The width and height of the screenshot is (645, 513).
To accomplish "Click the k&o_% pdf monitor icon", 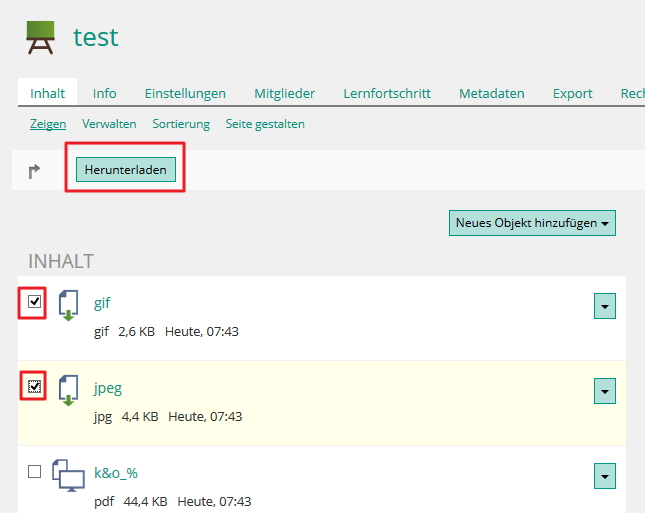I will pyautogui.click(x=68, y=476).
